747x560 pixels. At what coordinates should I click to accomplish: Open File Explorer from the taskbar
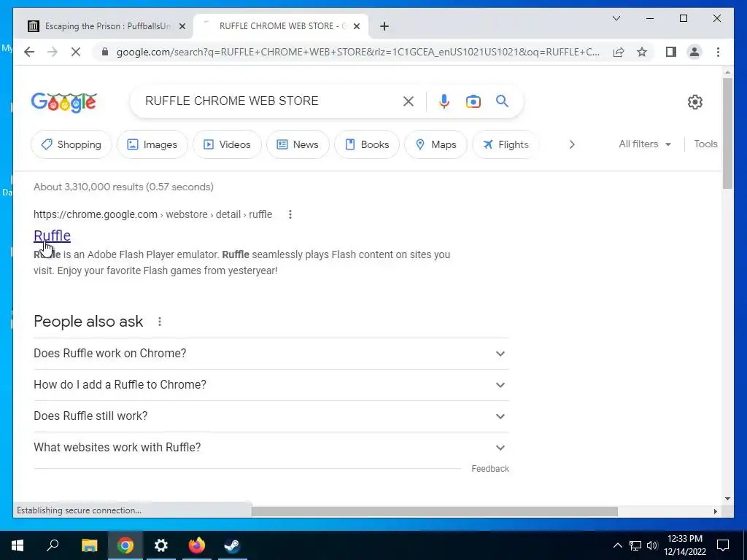(x=89, y=545)
